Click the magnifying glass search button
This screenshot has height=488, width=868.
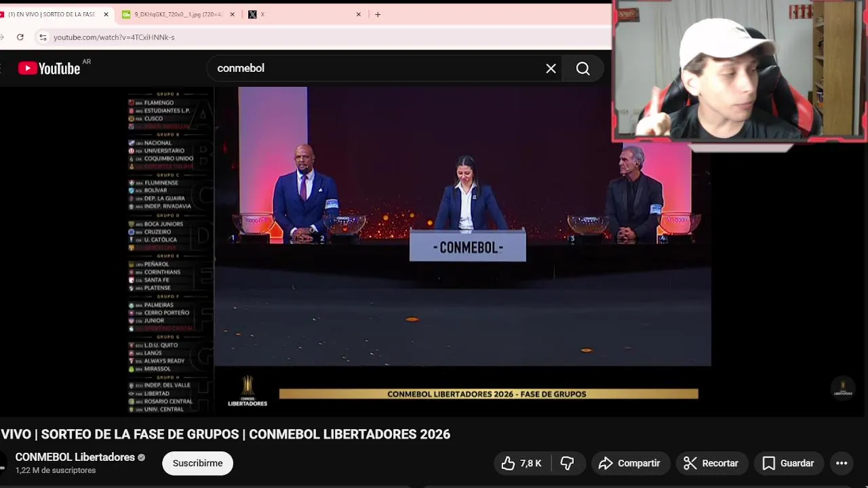click(583, 68)
